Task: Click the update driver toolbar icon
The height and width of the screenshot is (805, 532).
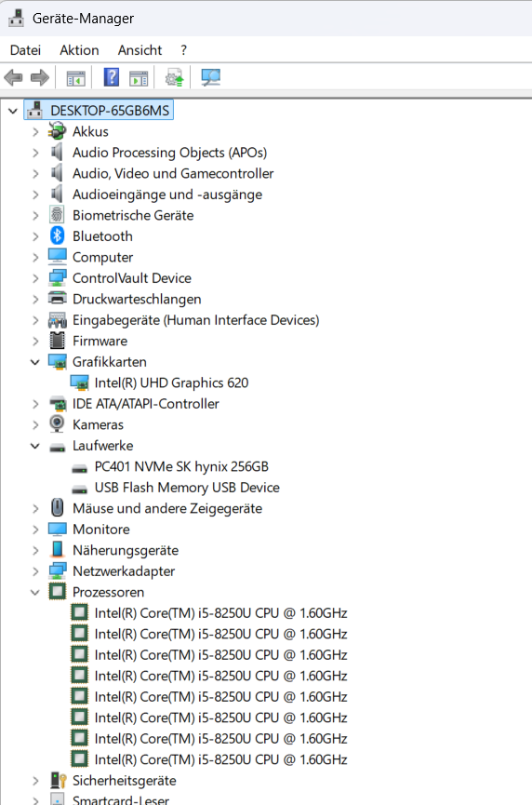Action: coord(175,78)
